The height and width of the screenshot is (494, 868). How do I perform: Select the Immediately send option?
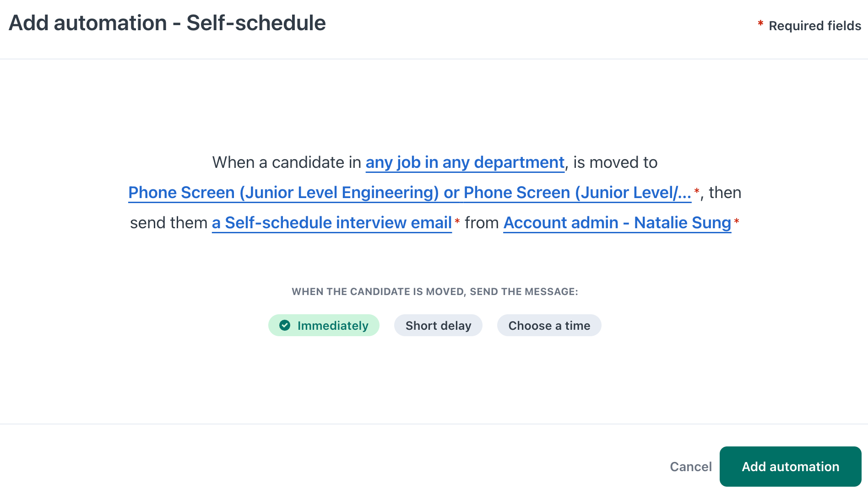pyautogui.click(x=324, y=325)
